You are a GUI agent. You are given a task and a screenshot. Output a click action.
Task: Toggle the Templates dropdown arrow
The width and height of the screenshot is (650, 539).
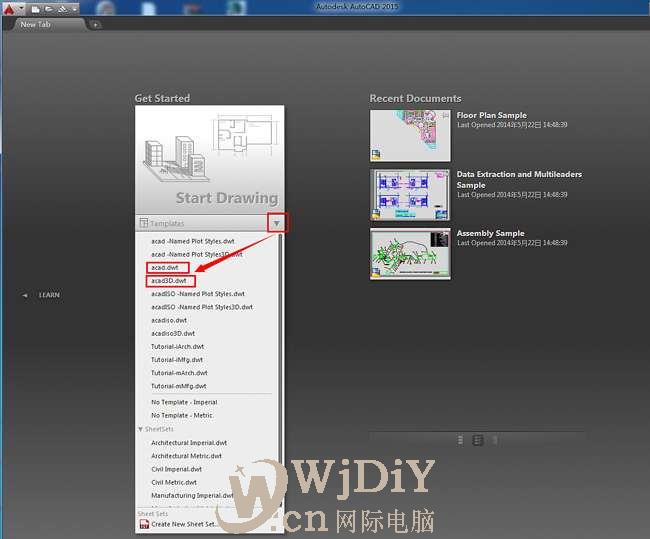coord(276,223)
